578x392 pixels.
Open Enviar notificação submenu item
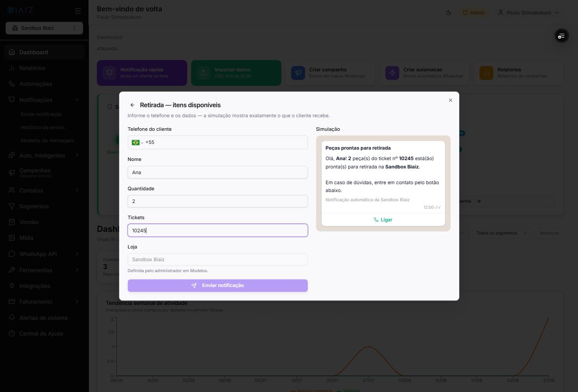[41, 114]
